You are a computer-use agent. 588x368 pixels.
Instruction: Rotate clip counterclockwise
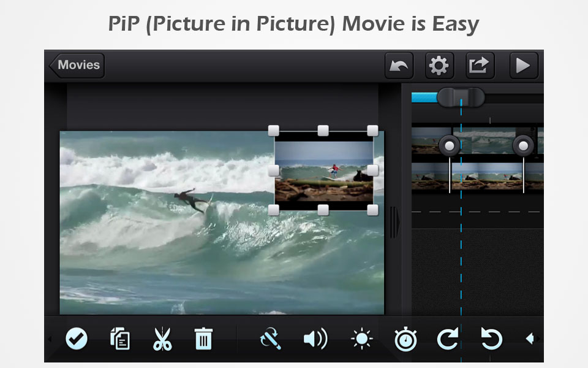491,339
